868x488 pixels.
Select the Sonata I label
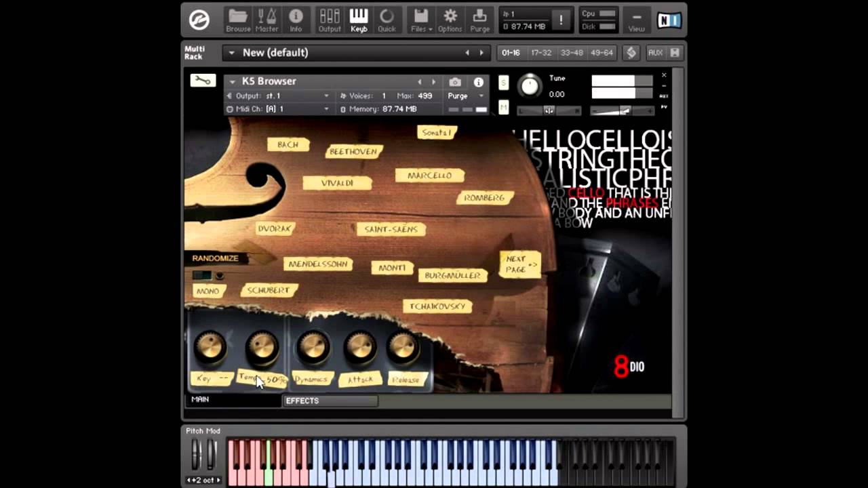tap(437, 132)
